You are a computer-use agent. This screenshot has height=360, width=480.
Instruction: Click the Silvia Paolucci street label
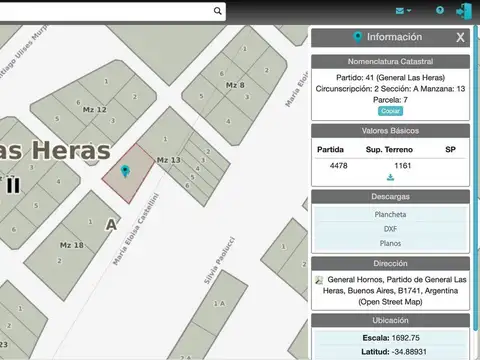point(219,260)
